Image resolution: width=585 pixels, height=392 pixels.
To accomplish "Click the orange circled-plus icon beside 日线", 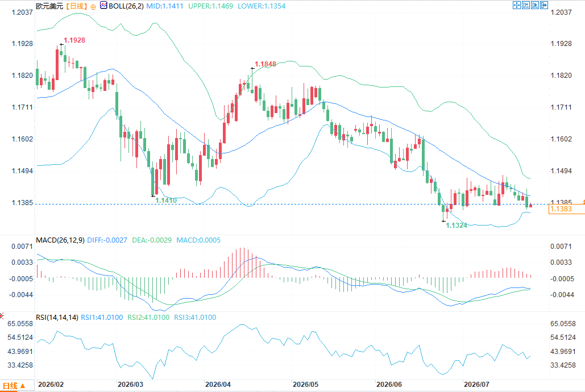I will point(93,7).
